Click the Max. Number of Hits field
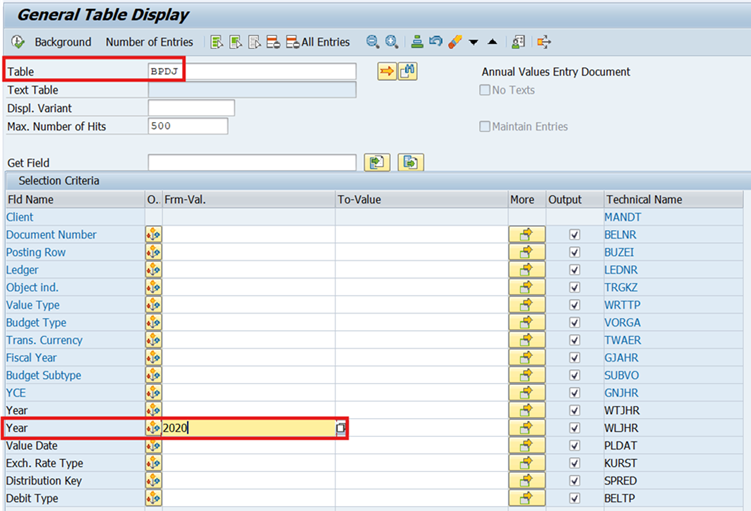Viewport: 751px width, 511px height. point(187,126)
